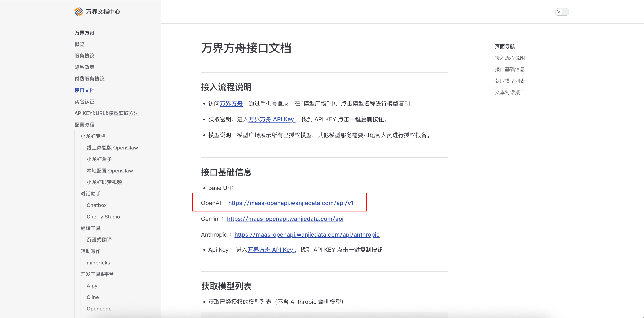Open the Anthropic base URL link

(307, 234)
